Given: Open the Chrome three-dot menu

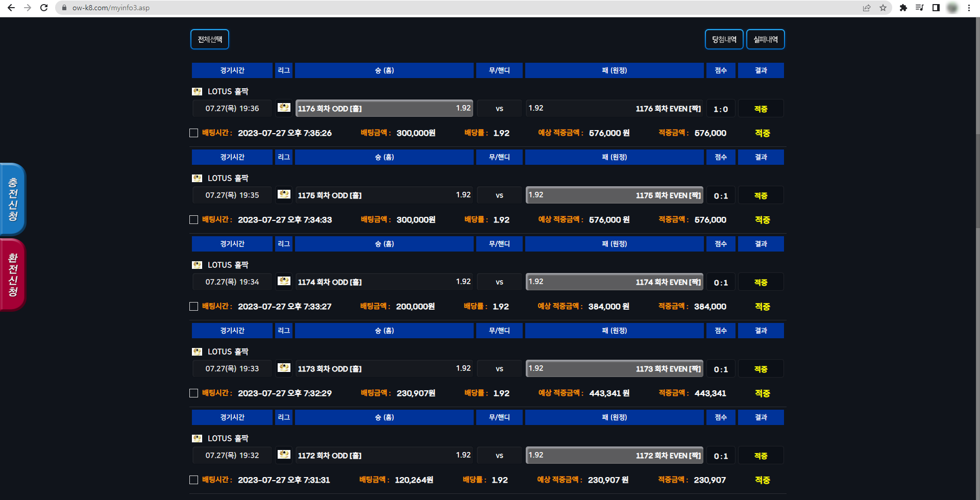Looking at the screenshot, I should click(969, 8).
